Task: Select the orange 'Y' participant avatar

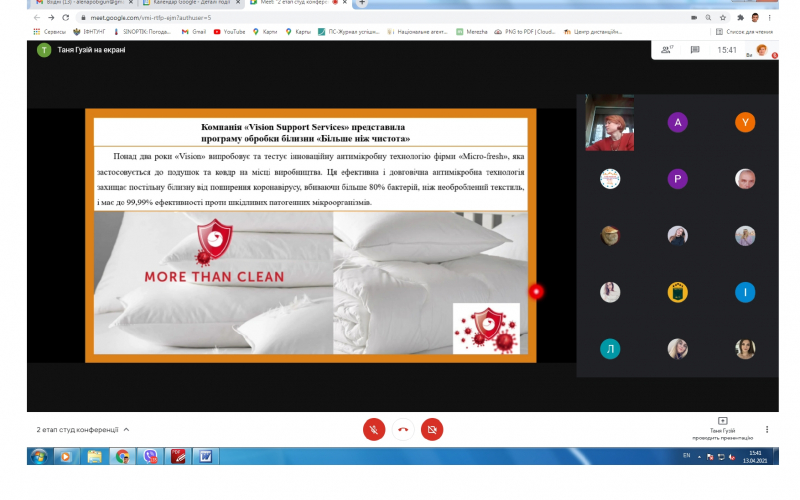Action: point(745,122)
